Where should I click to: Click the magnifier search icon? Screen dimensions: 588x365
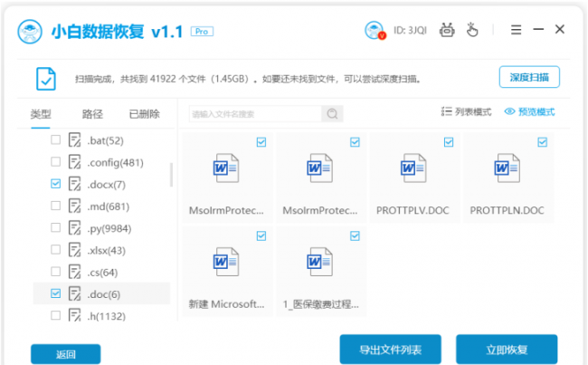(332, 114)
